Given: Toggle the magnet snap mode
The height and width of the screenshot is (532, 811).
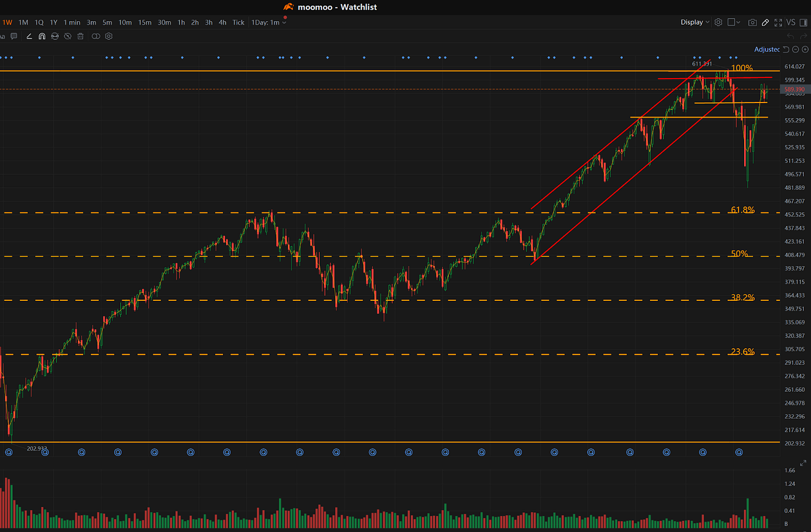Looking at the screenshot, I should (42, 36).
